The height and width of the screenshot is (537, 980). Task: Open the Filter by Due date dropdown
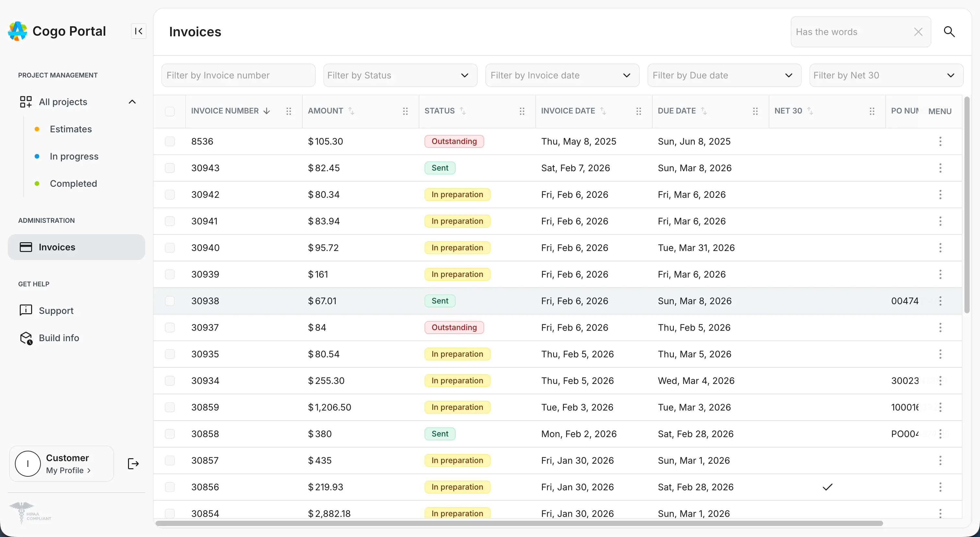pos(724,75)
